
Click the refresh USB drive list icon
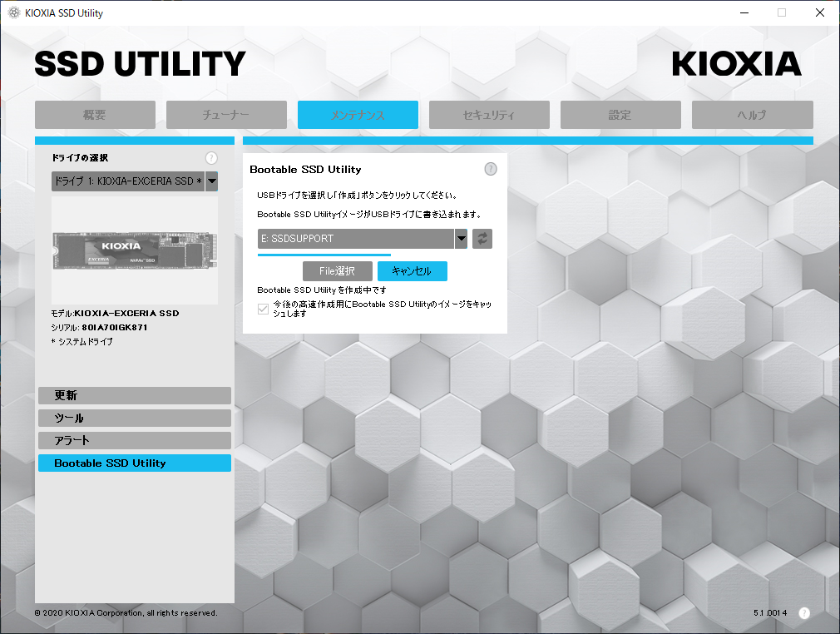pos(482,239)
